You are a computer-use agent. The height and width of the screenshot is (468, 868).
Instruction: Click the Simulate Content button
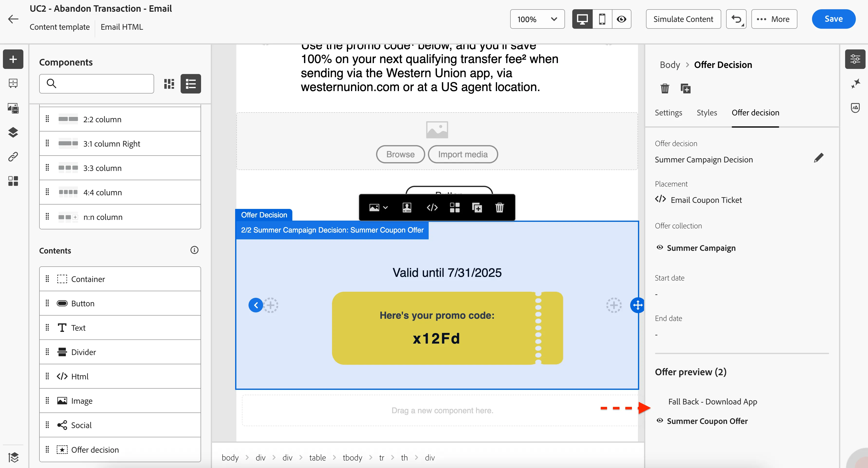pyautogui.click(x=683, y=19)
